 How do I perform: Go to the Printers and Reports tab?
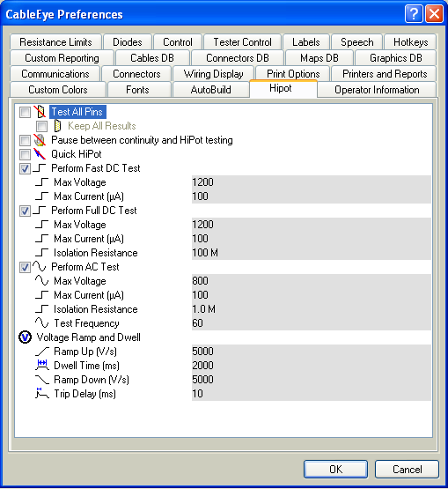(x=385, y=74)
